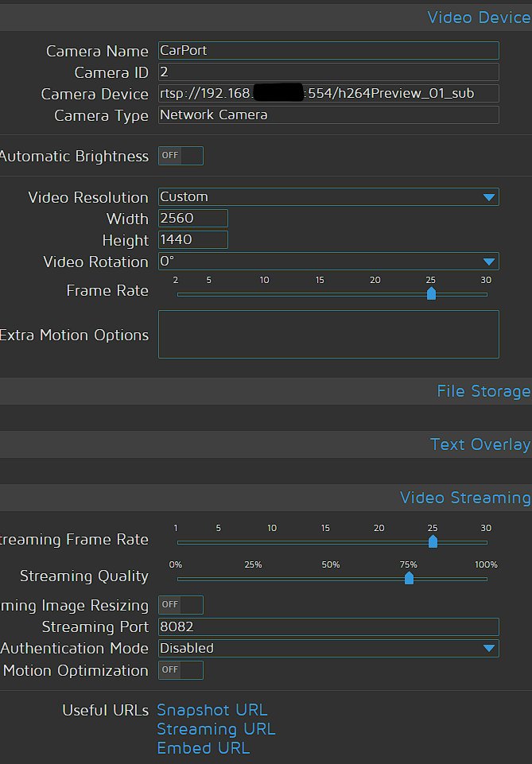
Task: Click the Camera Name text field
Action: point(328,51)
